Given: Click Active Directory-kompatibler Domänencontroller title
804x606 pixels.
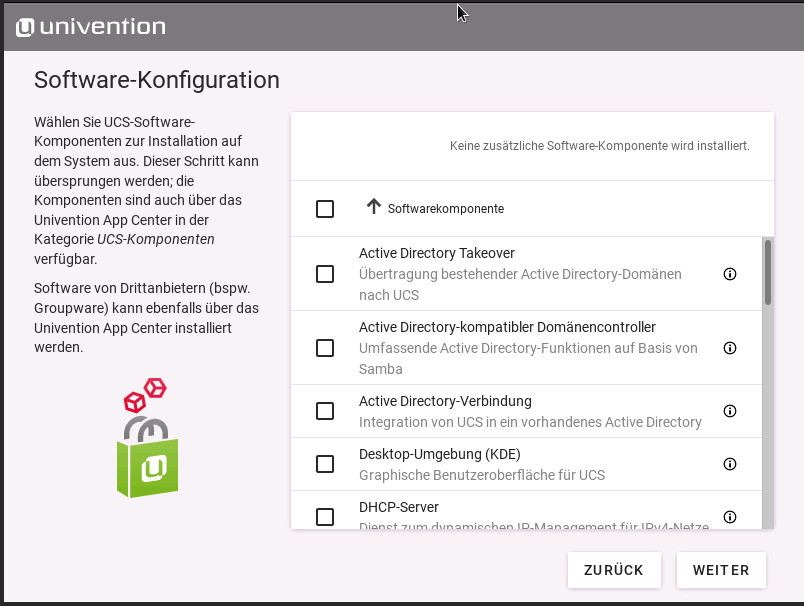Looking at the screenshot, I should (507, 327).
